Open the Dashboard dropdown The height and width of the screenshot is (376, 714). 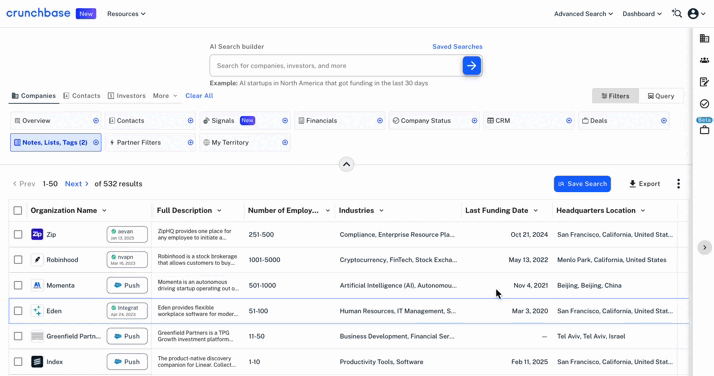(x=642, y=14)
